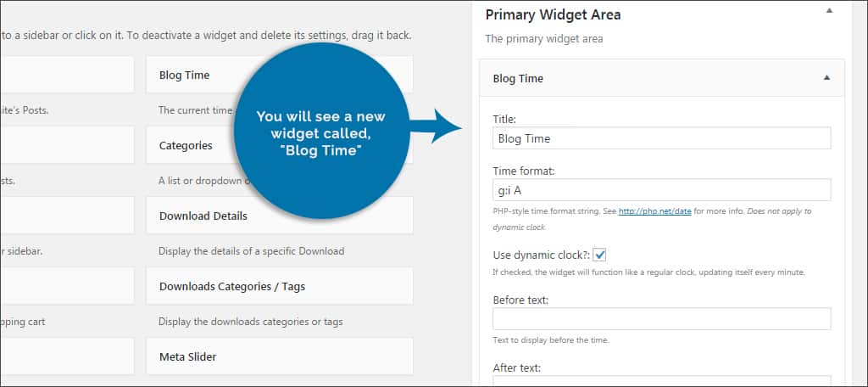
Task: Select the widget box left of Categories
Action: 66,145
